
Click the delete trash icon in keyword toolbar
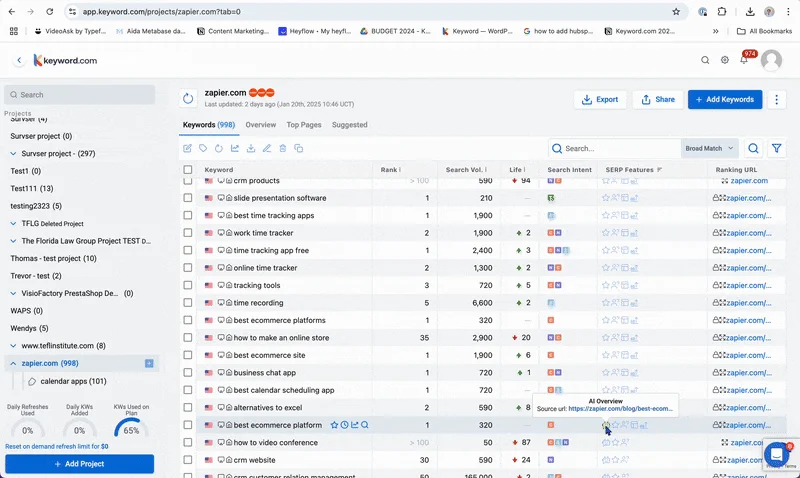tap(283, 148)
